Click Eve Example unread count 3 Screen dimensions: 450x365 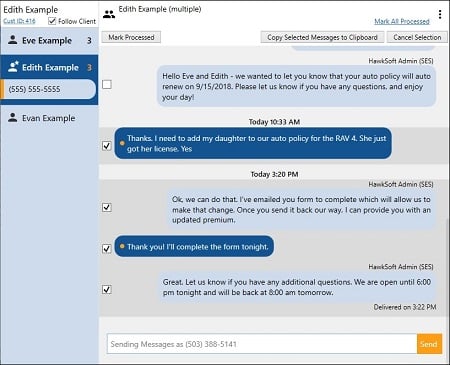(x=89, y=41)
